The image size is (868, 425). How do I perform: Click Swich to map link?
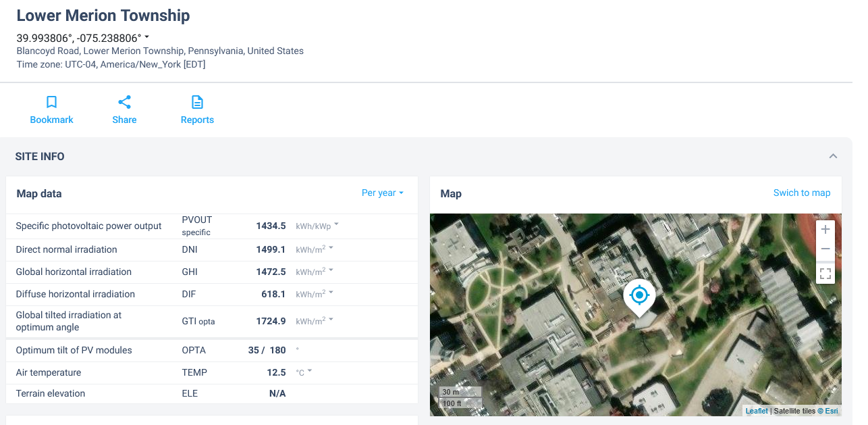pyautogui.click(x=801, y=193)
